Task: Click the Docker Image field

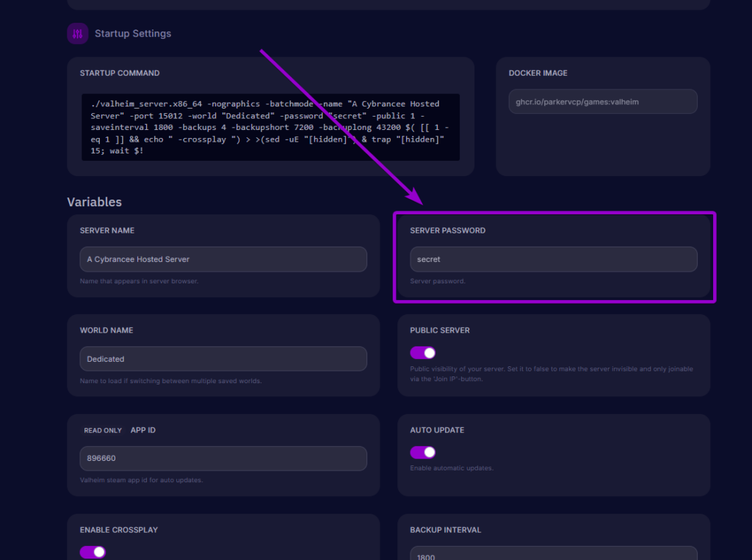Action: pyautogui.click(x=603, y=101)
